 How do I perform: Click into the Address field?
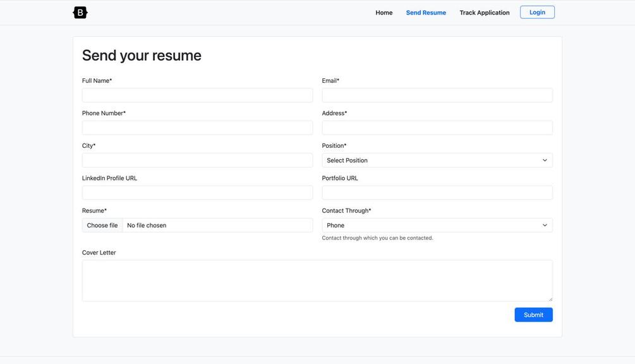point(437,128)
